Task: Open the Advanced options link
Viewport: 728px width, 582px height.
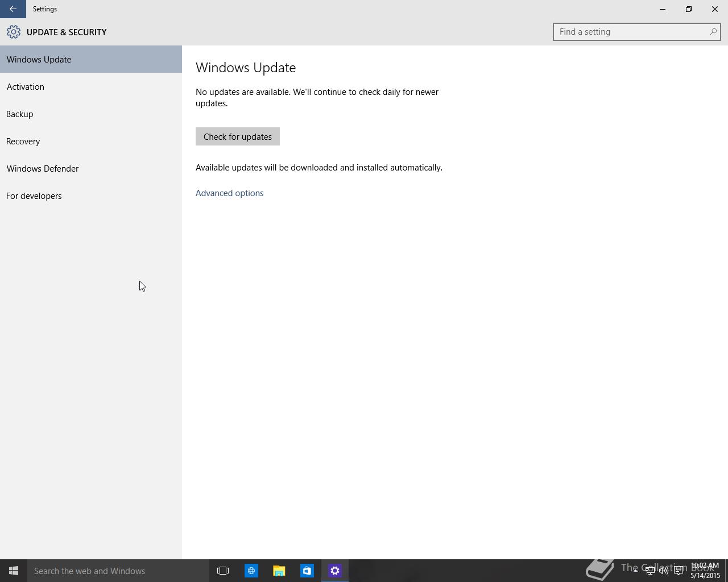Action: coord(230,193)
